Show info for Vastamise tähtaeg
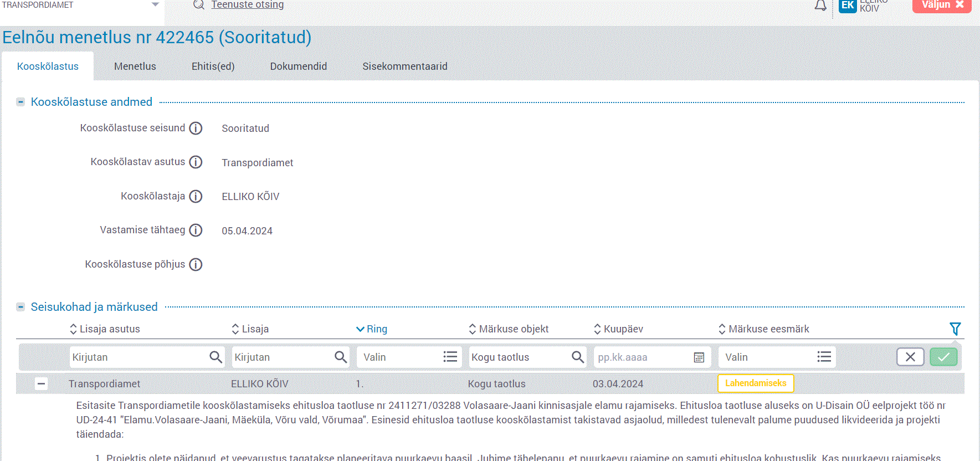This screenshot has width=980, height=461. coord(196,230)
